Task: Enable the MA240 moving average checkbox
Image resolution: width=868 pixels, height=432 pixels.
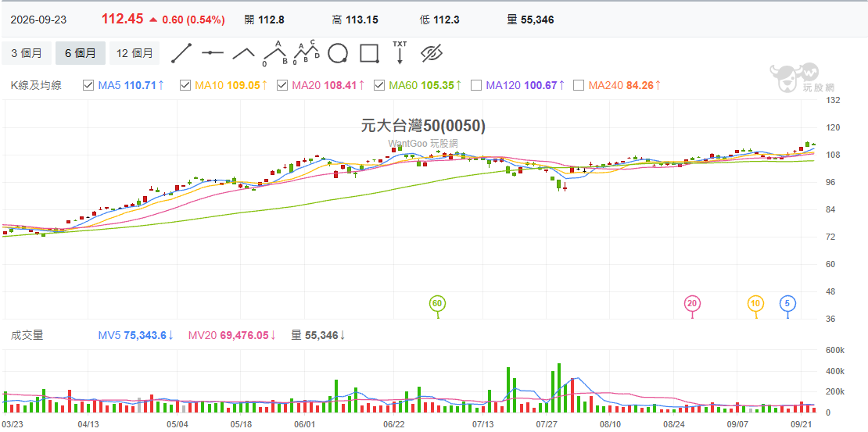Action: tap(579, 85)
